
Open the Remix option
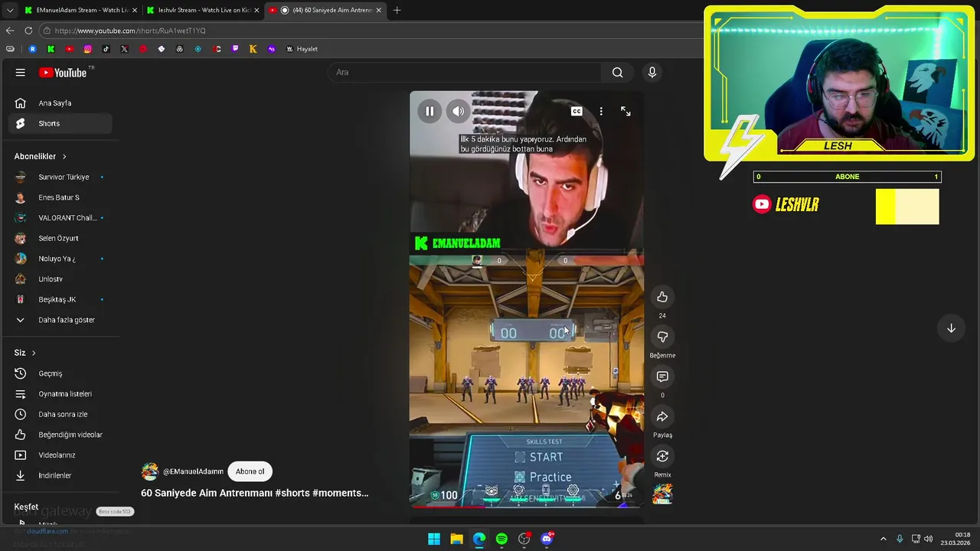pyautogui.click(x=662, y=456)
